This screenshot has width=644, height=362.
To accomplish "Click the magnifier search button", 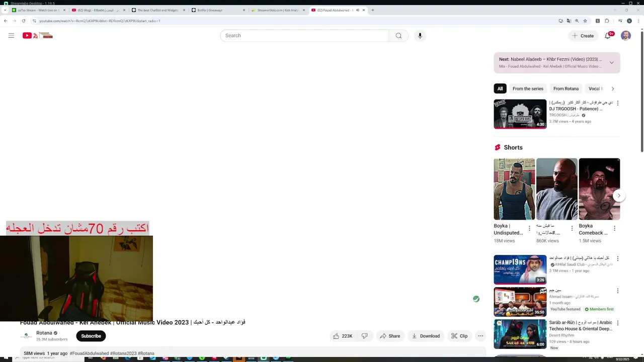I will coord(398,36).
